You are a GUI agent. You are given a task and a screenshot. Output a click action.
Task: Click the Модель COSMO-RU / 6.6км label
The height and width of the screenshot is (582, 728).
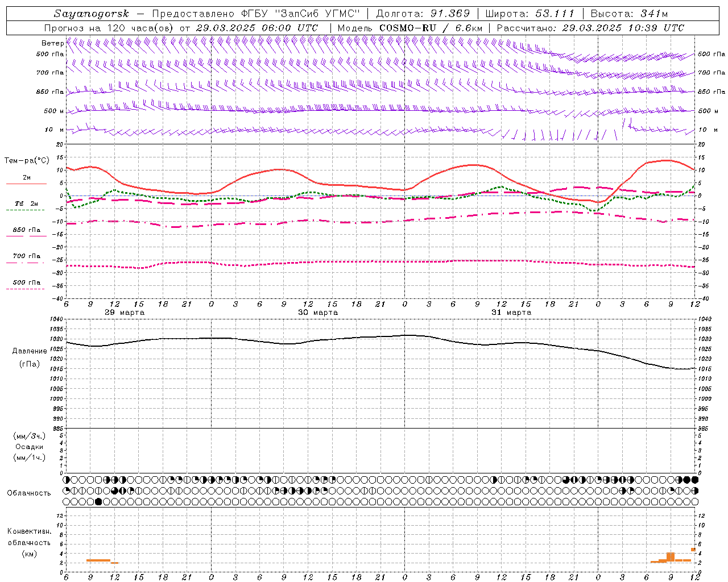(409, 28)
